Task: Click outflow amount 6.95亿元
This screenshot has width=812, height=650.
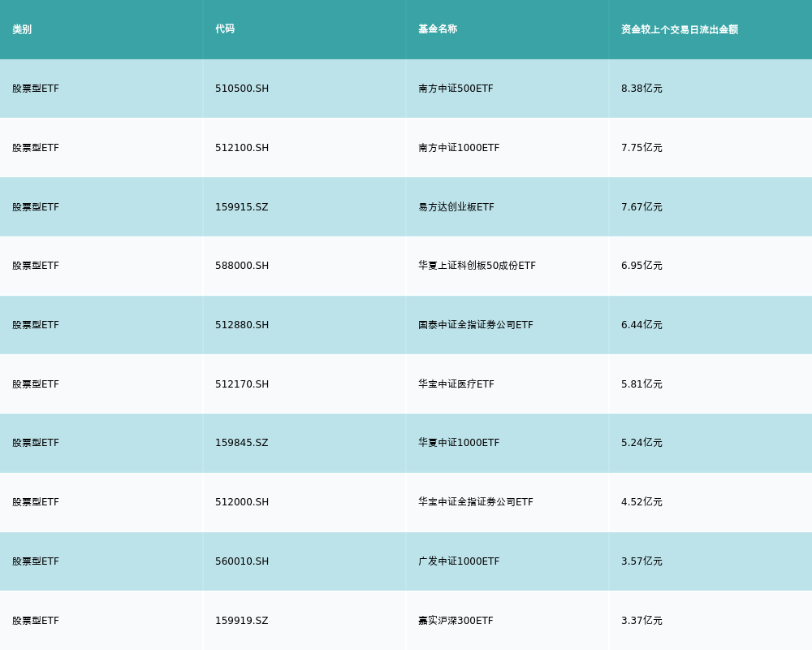Action: coord(641,266)
